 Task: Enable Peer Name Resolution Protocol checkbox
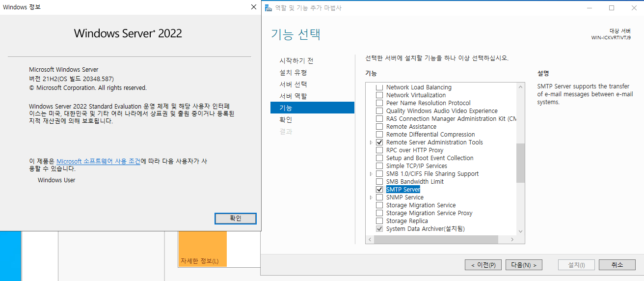point(379,103)
